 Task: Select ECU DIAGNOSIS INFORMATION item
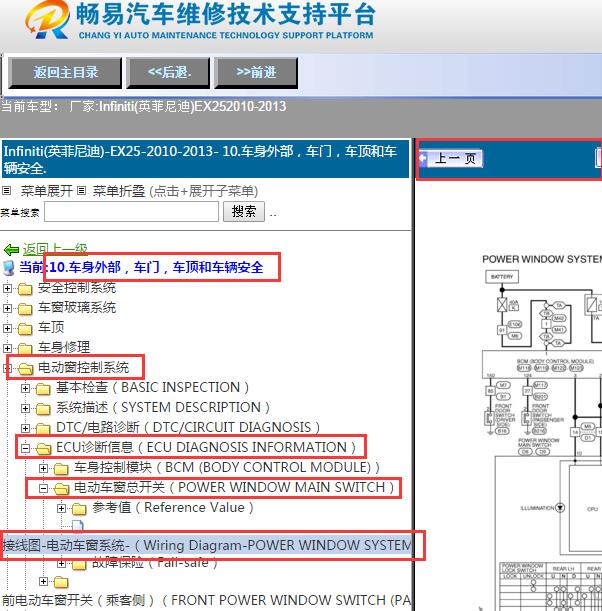[x=206, y=447]
